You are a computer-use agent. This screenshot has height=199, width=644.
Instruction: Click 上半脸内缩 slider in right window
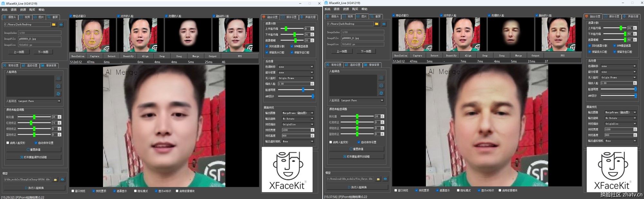tap(615, 28)
